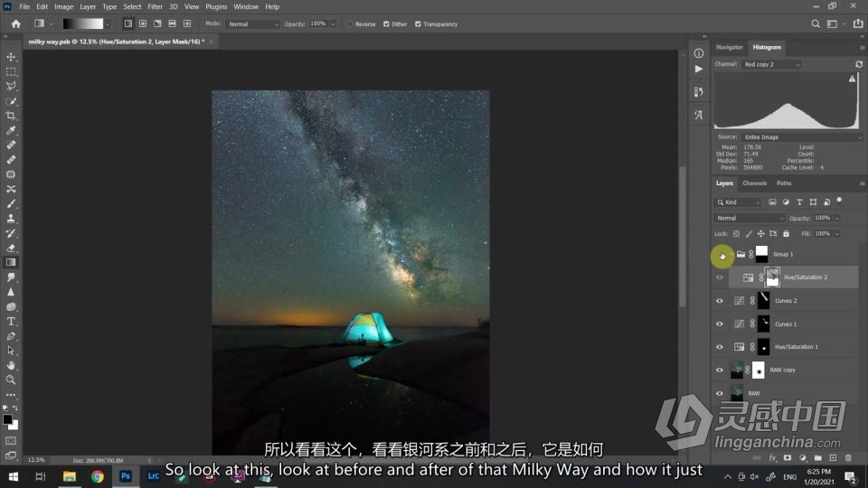Screen dimensions: 868x488
Task: Open the layer Opacity dropdown arrow
Action: click(837, 219)
